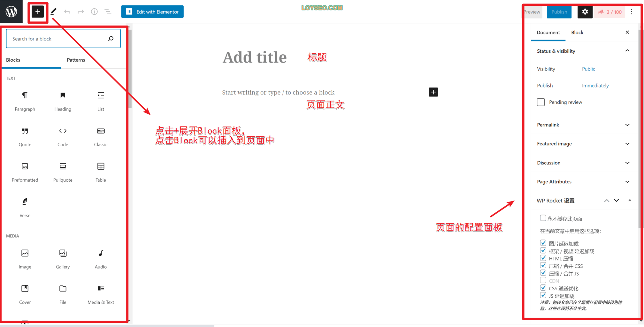Viewport: 644px width, 327px height.
Task: Insert a Gallery block
Action: pyautogui.click(x=63, y=259)
